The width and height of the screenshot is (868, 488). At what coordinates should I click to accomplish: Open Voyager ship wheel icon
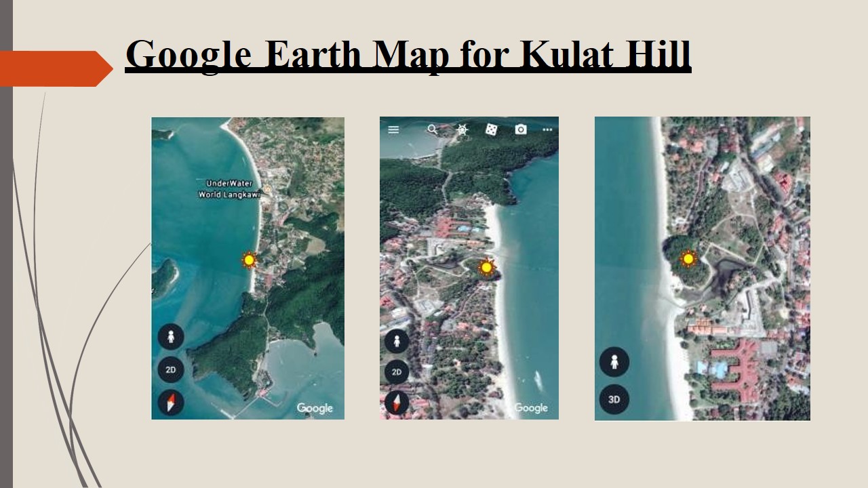462,129
